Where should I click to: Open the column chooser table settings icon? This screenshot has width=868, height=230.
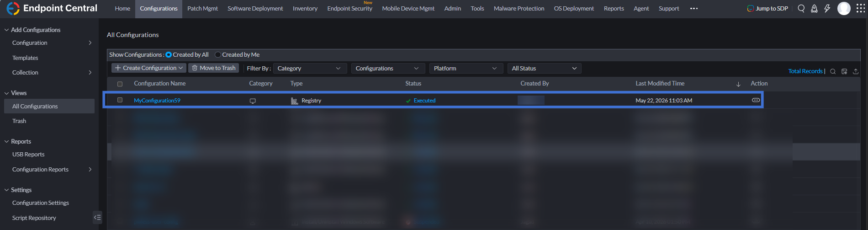pyautogui.click(x=844, y=71)
